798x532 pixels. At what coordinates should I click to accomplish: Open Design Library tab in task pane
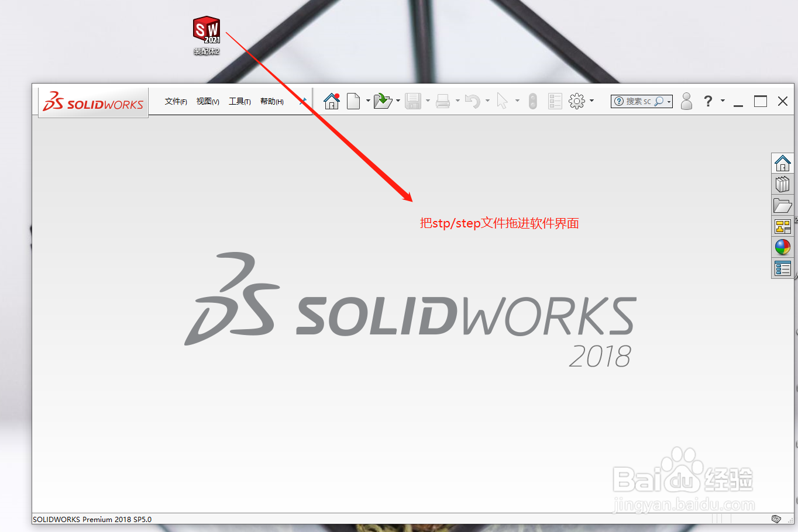(782, 185)
